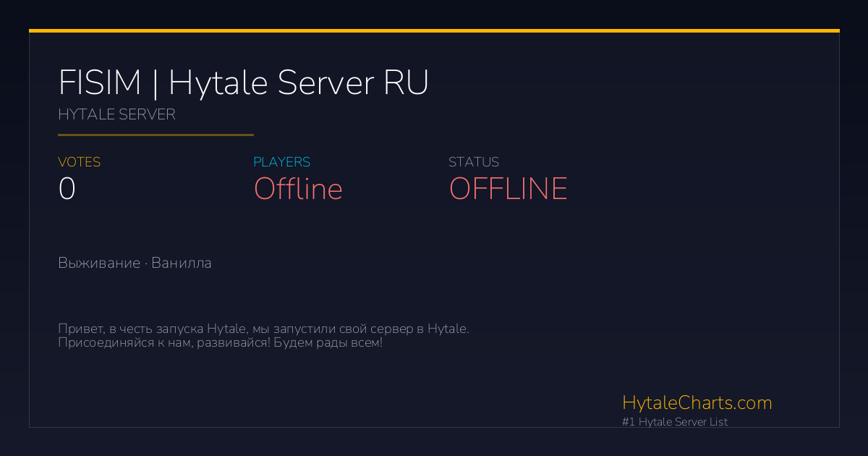Click the "PLAYERS" label
Image resolution: width=868 pixels, height=456 pixels.
pyautogui.click(x=281, y=162)
